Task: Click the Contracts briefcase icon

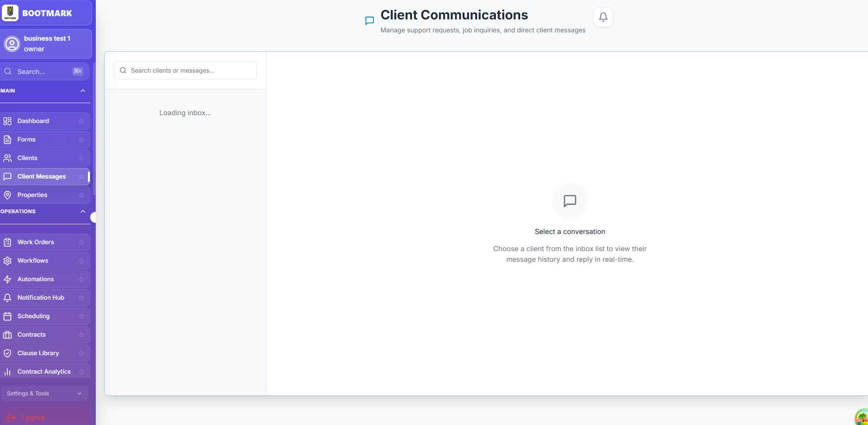Action: pyautogui.click(x=7, y=335)
